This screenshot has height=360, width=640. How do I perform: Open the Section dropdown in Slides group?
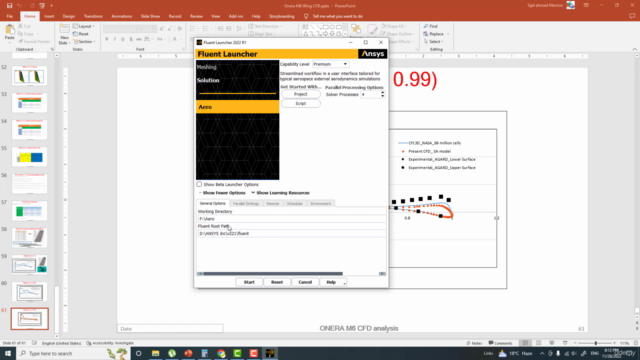tap(84, 42)
